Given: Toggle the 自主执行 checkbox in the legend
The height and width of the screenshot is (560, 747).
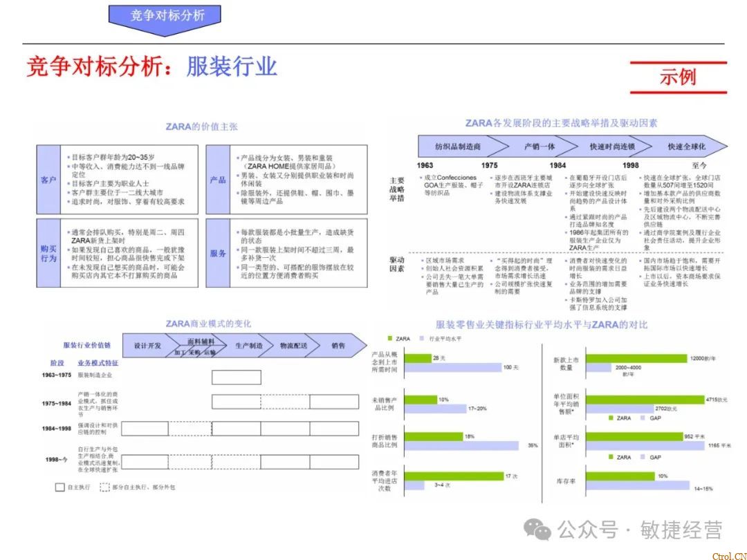Looking at the screenshot, I should 59,486.
